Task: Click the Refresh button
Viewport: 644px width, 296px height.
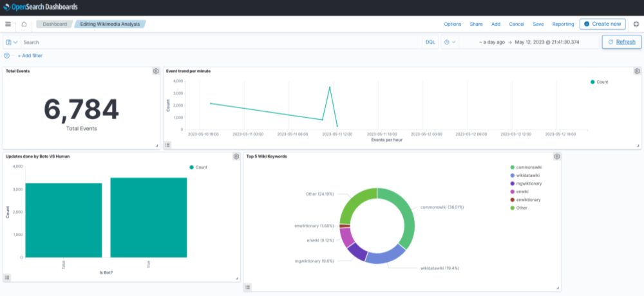Action: [x=621, y=42]
